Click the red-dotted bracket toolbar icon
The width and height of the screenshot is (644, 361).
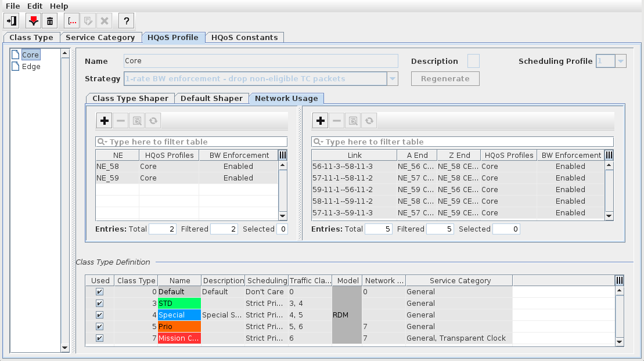(73, 21)
